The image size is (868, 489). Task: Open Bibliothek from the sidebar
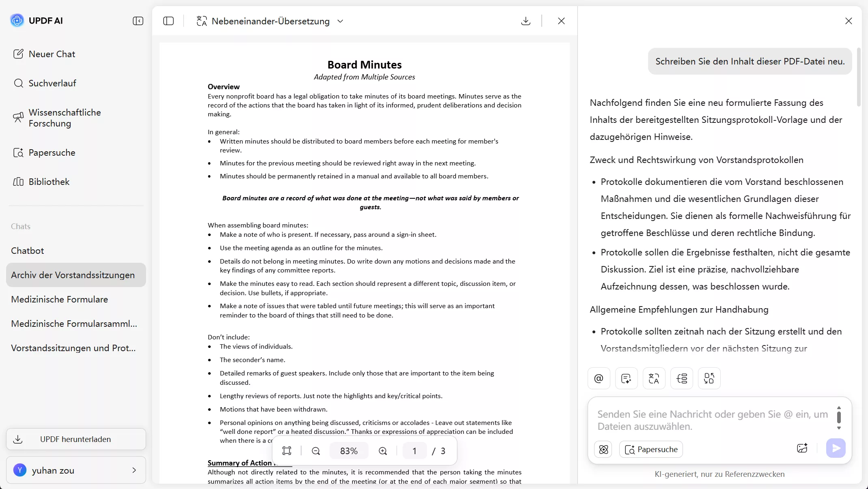pos(49,182)
